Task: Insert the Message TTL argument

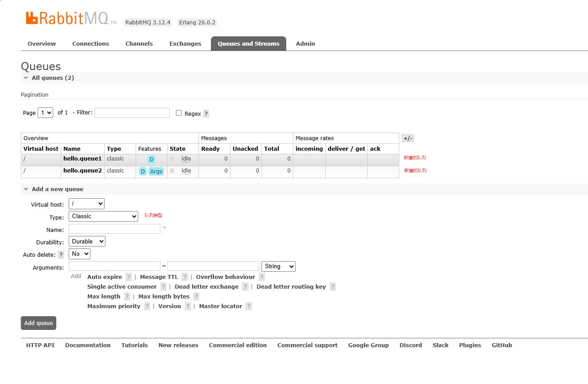Action: 159,277
